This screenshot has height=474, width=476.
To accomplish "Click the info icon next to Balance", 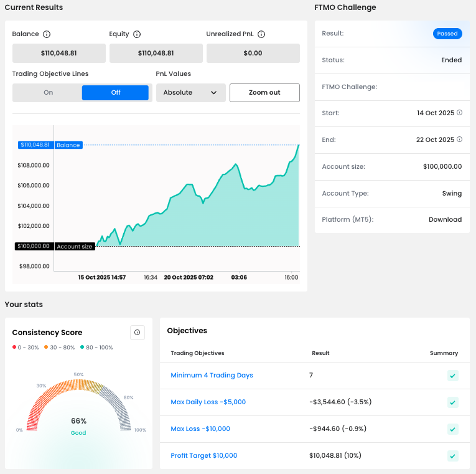I will [47, 34].
